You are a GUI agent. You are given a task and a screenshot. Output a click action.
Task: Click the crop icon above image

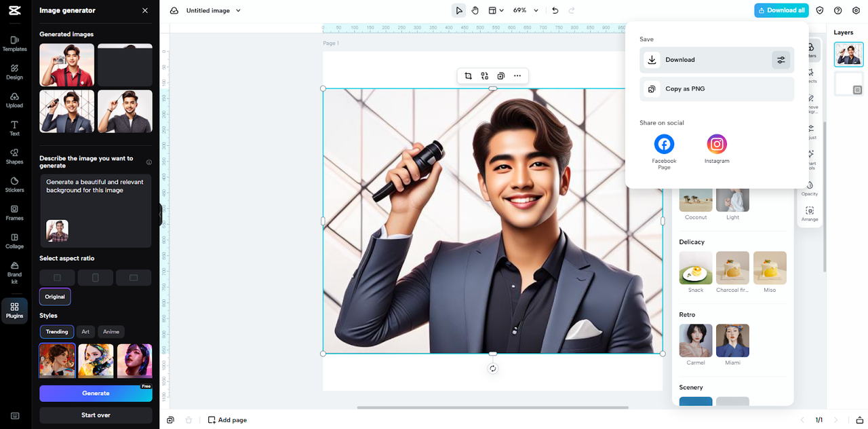click(468, 76)
